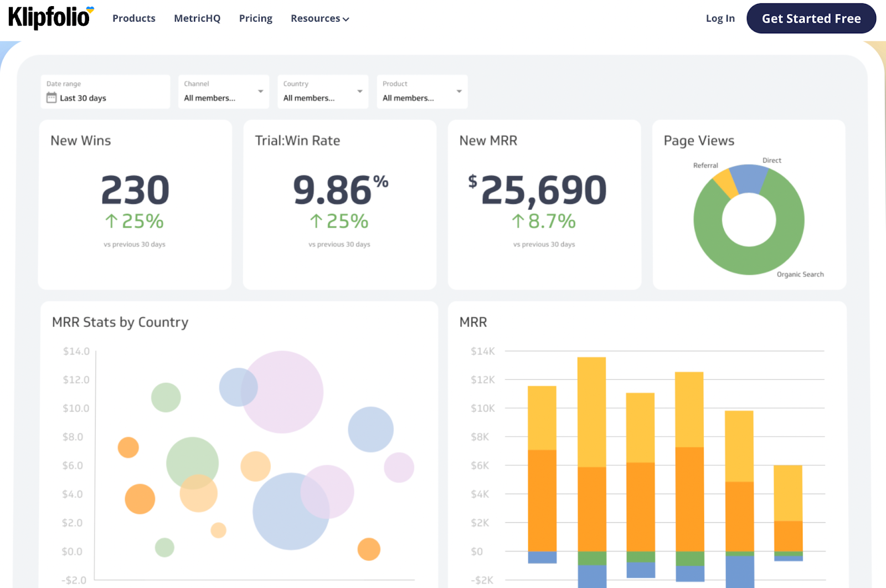The height and width of the screenshot is (588, 886).
Task: Click the Klipfolio logo
Action: coord(51,18)
